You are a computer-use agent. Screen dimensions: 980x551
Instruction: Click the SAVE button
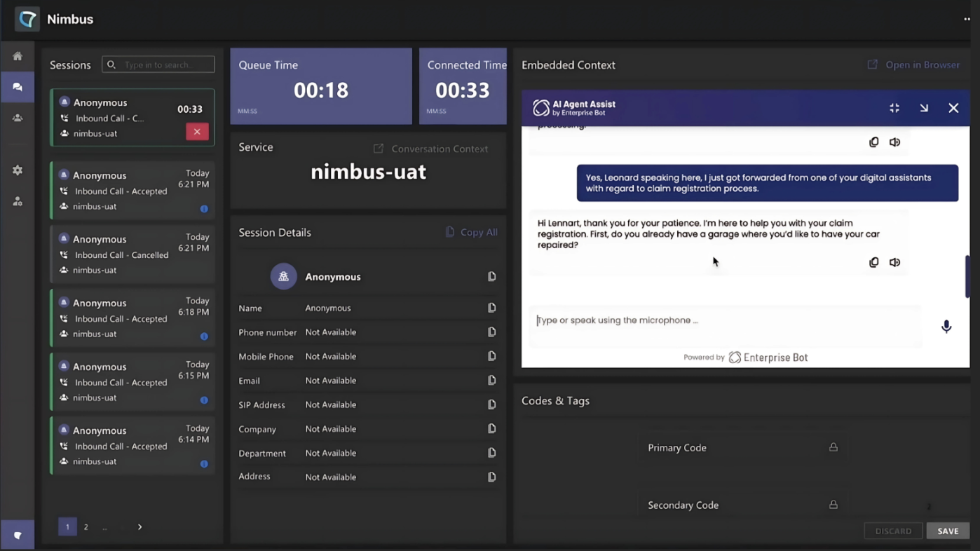(x=948, y=531)
